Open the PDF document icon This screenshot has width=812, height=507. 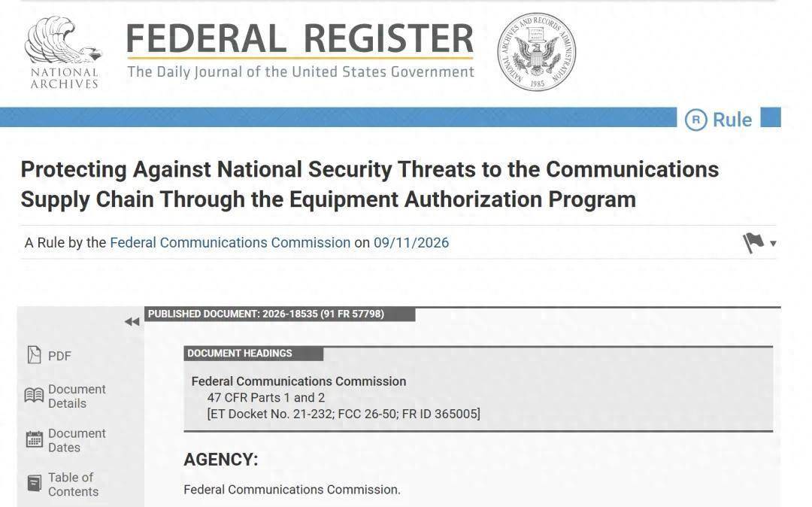tap(34, 355)
